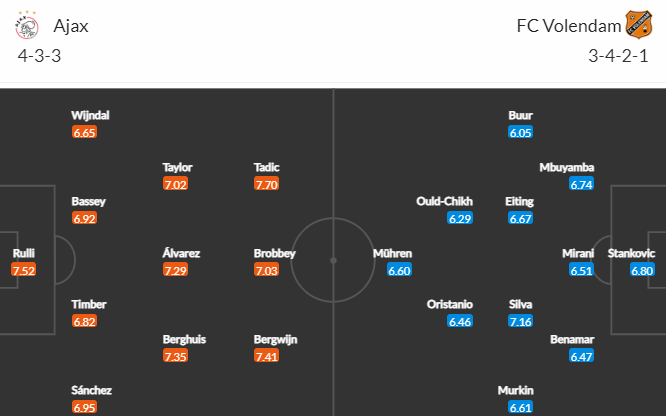Click the Ajax club crest icon
Screen dimensions: 666x416
(26, 25)
